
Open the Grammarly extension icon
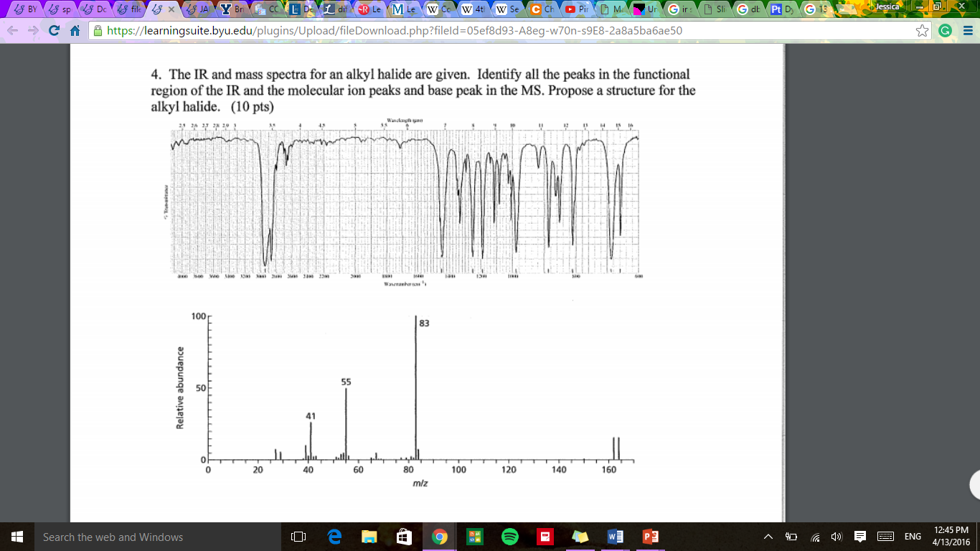[946, 31]
